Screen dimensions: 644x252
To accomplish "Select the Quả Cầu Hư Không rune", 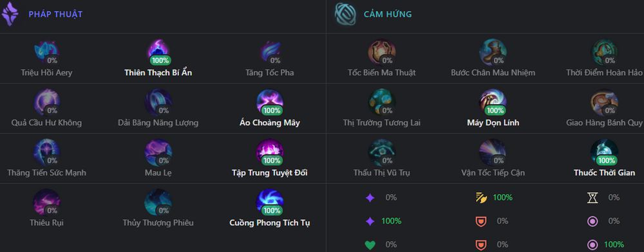I will pos(46,102).
